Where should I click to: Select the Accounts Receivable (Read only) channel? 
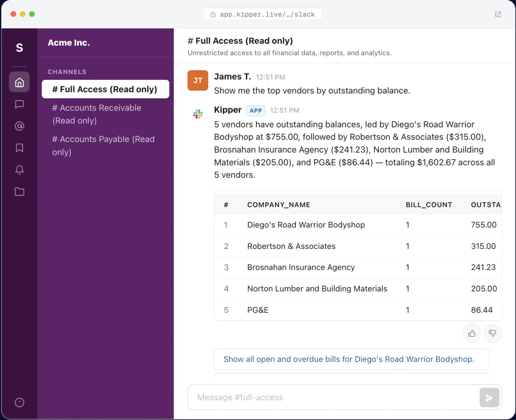(105, 114)
